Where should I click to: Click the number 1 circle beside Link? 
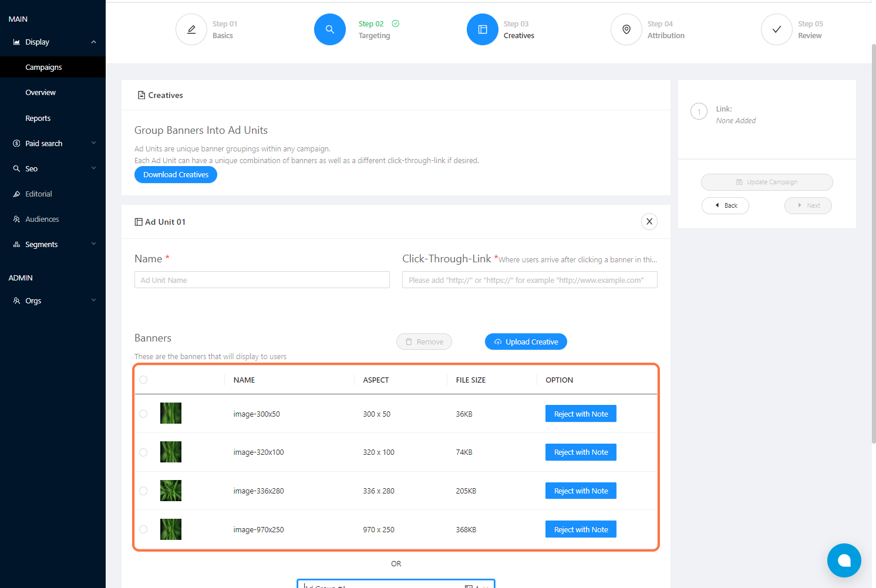(x=699, y=111)
